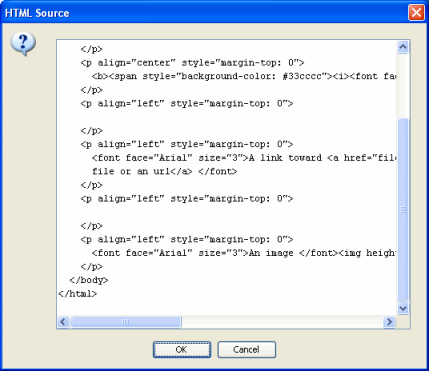The width and height of the screenshot is (429, 371).
Task: Place cursor in the closing body tag line
Action: click(89, 280)
